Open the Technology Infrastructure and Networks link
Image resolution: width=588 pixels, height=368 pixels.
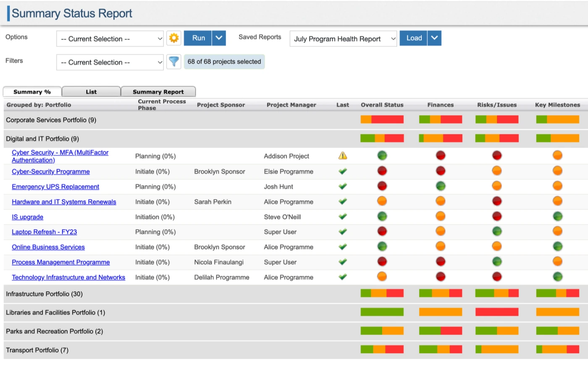click(x=68, y=277)
